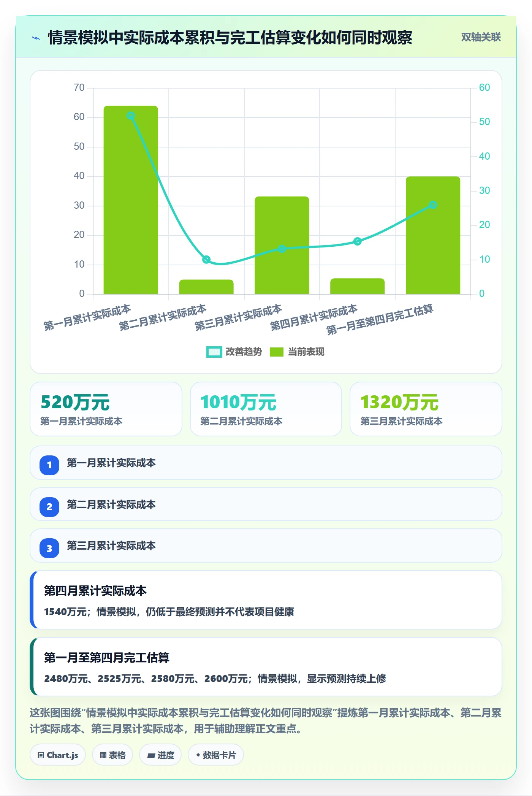Click list row text 第二月累计实际成本

click(x=111, y=505)
